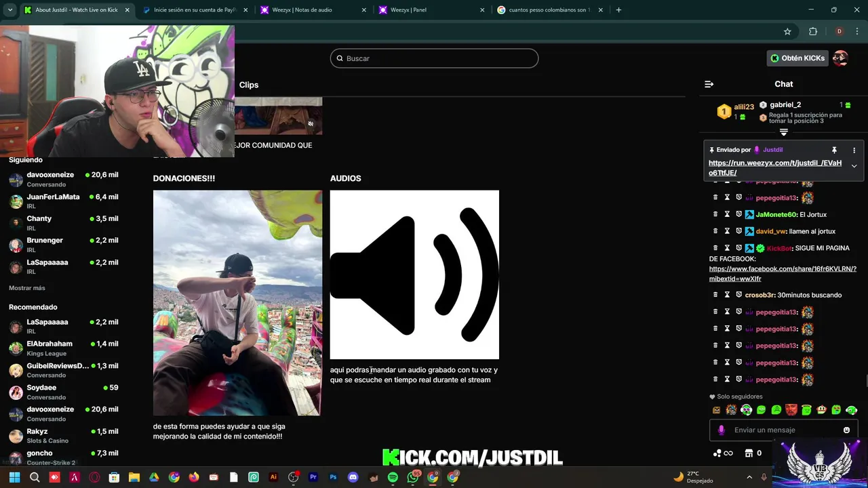Open the Chrome profile D avatar

[x=839, y=31]
